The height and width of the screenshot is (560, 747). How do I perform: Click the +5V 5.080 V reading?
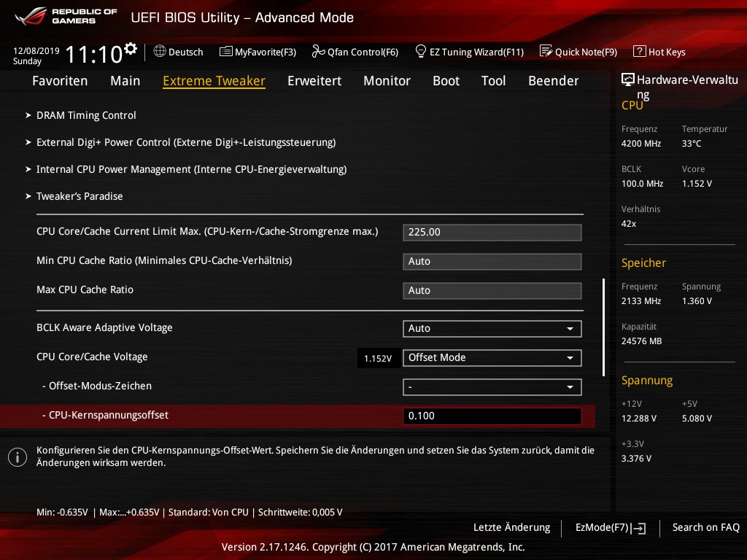coord(697,418)
